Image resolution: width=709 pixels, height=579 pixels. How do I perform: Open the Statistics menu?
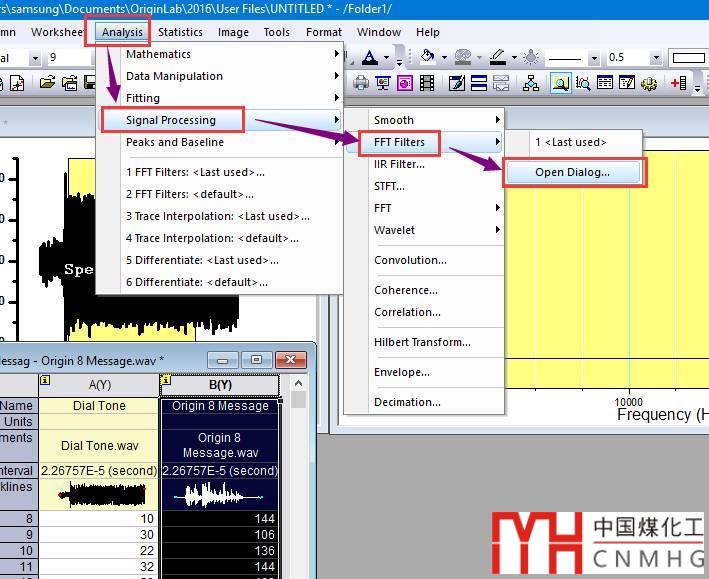(180, 32)
